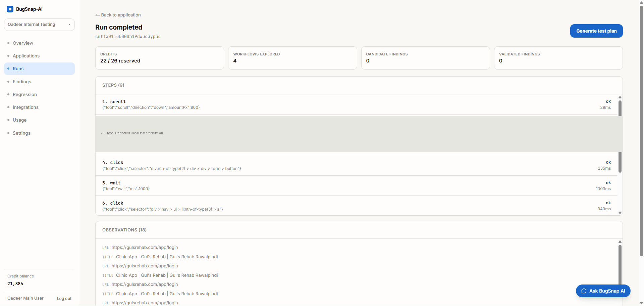
Task: Click the main page vertical scrollbar
Action: tap(641, 131)
